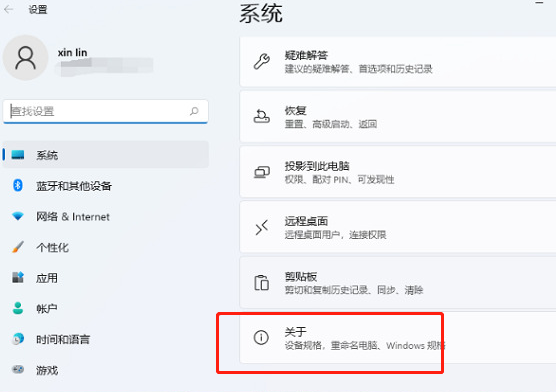Screen dimensions: 556x392
Task: Open 时间和语言 settings category
Action: point(106,339)
